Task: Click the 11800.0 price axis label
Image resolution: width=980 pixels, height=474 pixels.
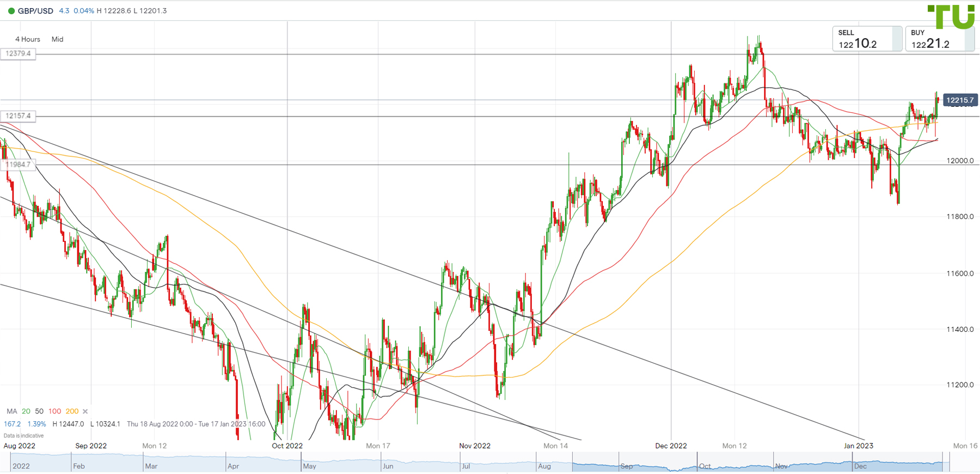Action: [x=960, y=217]
